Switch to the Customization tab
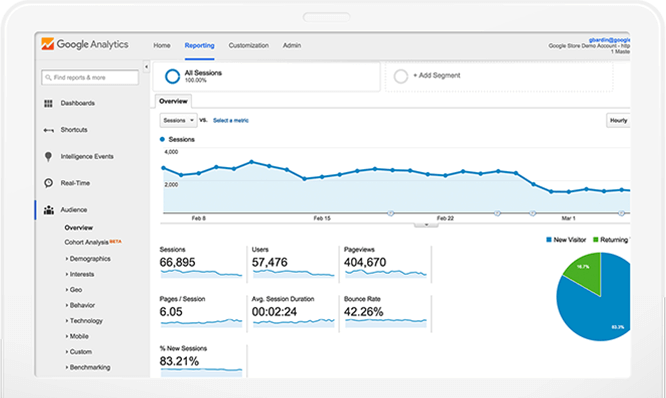Viewport: 666px width, 398px height. tap(248, 45)
